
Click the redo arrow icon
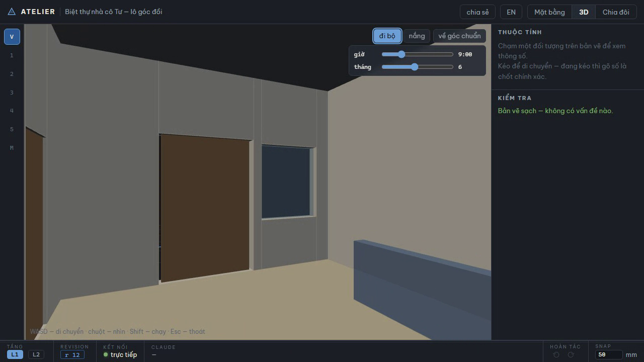pos(571,355)
